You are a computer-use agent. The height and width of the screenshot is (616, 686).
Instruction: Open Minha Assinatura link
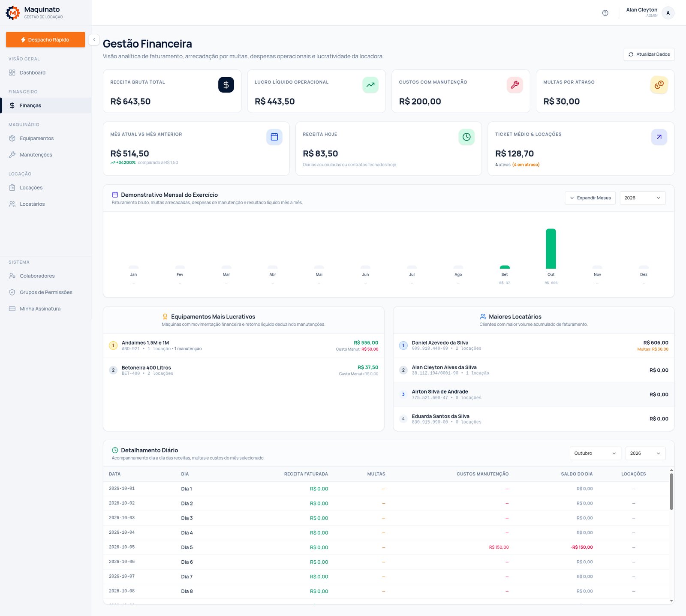45,309
